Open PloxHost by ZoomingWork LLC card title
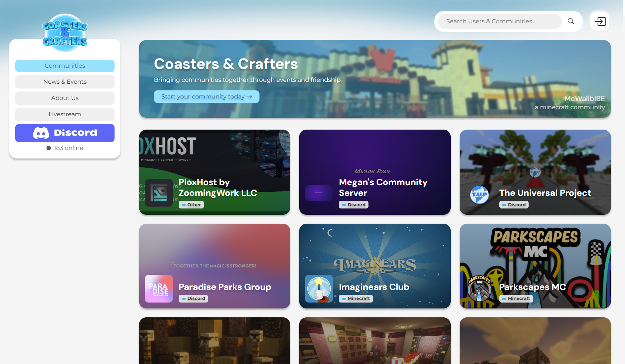 point(218,188)
